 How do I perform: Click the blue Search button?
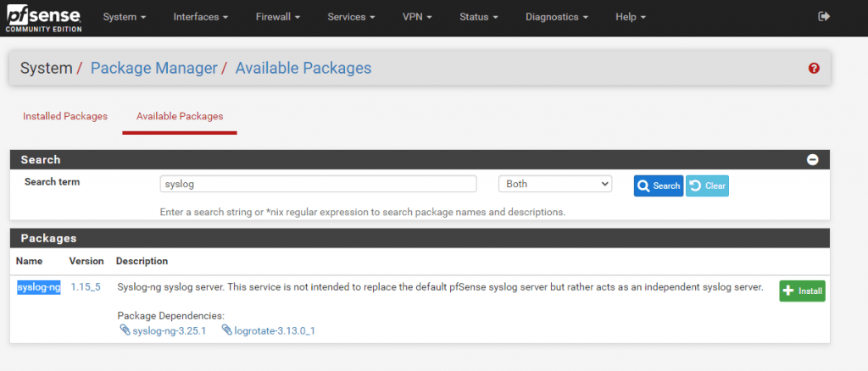click(x=658, y=185)
